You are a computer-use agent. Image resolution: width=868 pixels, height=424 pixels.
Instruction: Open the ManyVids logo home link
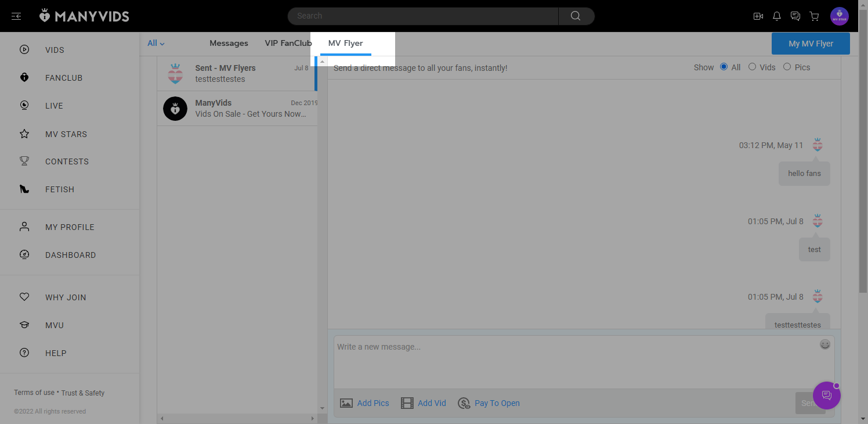coord(84,16)
